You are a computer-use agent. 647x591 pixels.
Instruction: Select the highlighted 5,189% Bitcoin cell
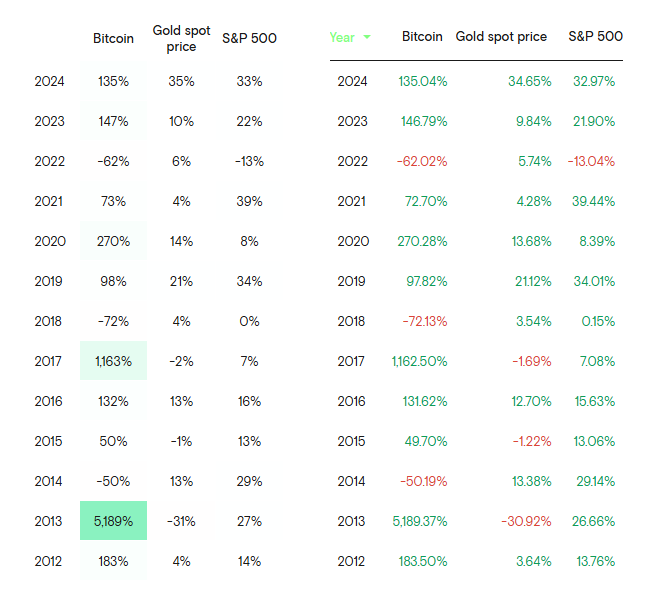coord(113,521)
